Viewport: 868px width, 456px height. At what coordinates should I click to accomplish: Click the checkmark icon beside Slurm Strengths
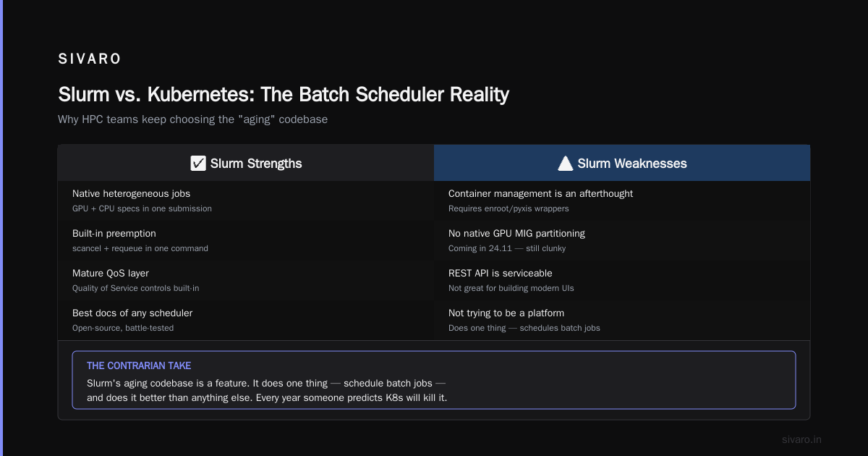[198, 164]
